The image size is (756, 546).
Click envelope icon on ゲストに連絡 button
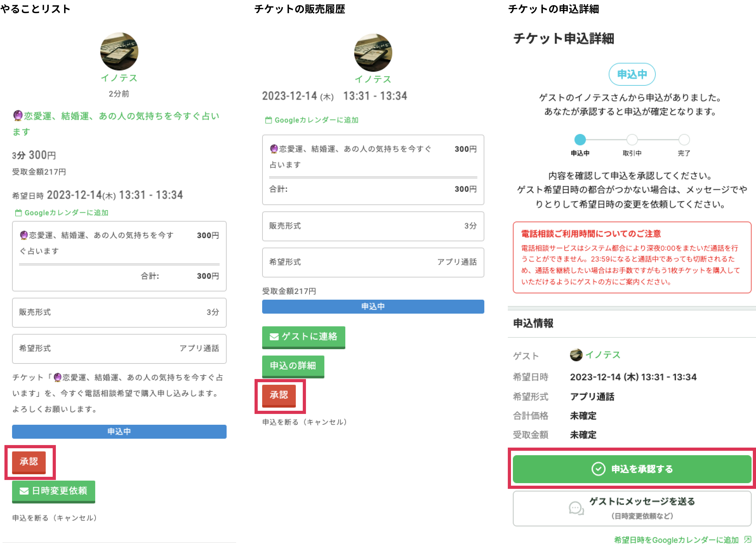click(x=274, y=337)
